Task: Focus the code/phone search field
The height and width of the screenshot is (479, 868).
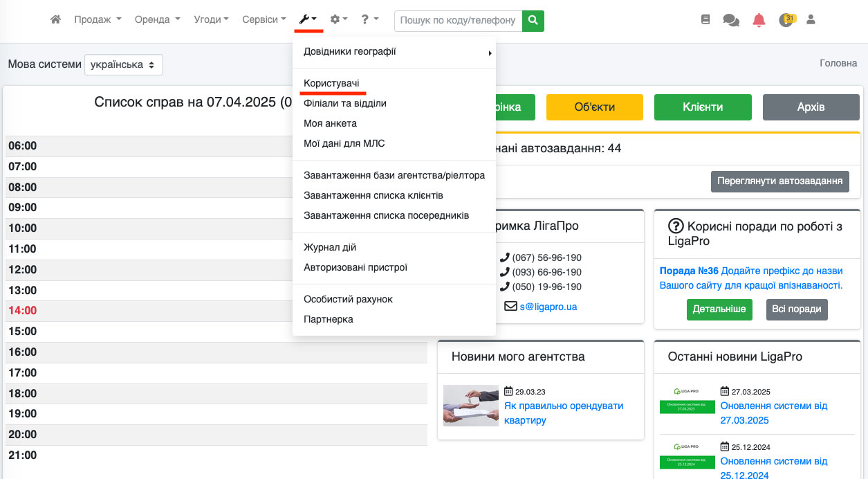Action: pyautogui.click(x=458, y=21)
